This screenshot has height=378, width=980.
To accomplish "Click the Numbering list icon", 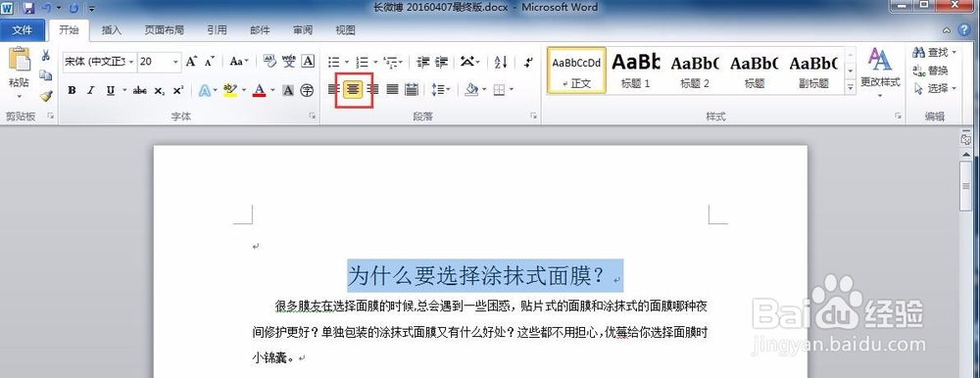I will 362,62.
